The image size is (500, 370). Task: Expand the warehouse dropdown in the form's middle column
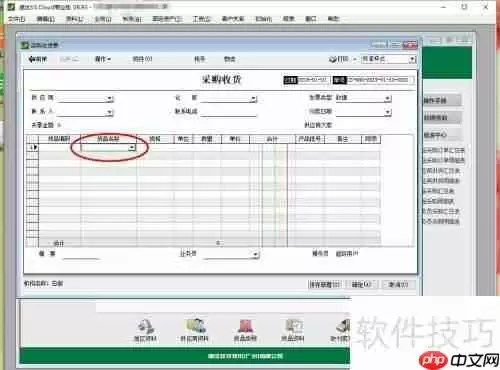(253, 99)
